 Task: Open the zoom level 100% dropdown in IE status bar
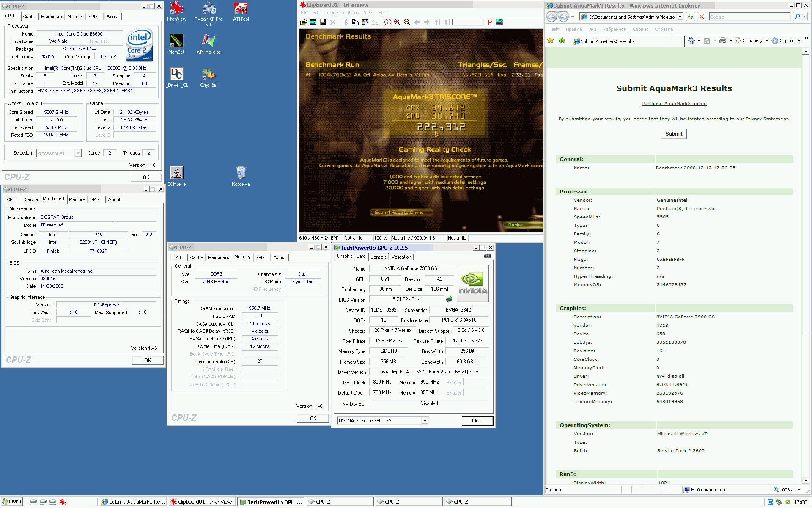[x=799, y=490]
